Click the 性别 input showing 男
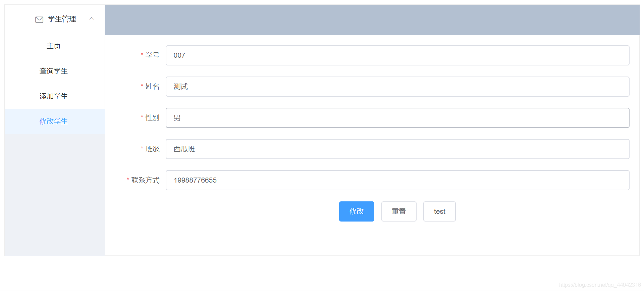 point(397,118)
